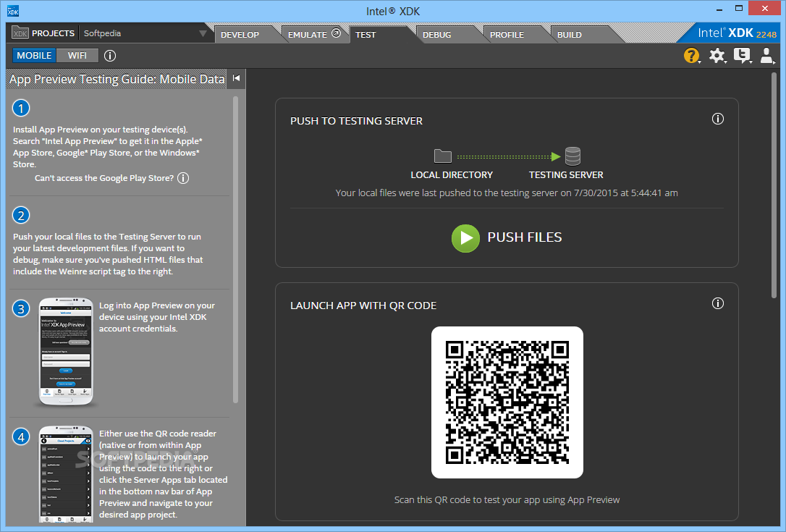This screenshot has width=786, height=532.
Task: Click the Testing Server database icon
Action: click(572, 156)
